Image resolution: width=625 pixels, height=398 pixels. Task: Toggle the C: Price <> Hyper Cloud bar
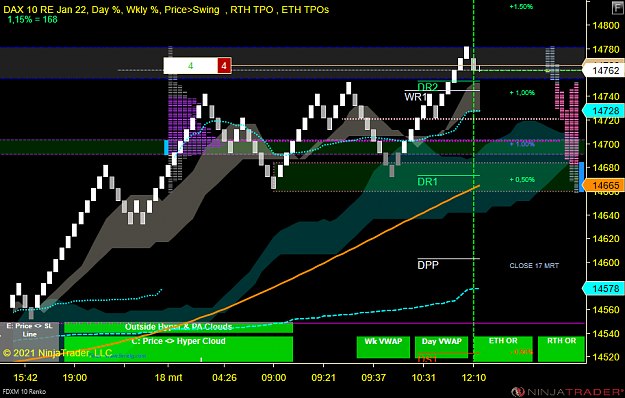pos(179,349)
